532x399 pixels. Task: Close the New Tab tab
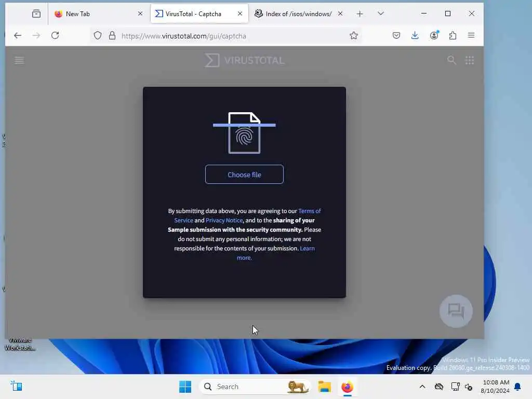pyautogui.click(x=140, y=14)
